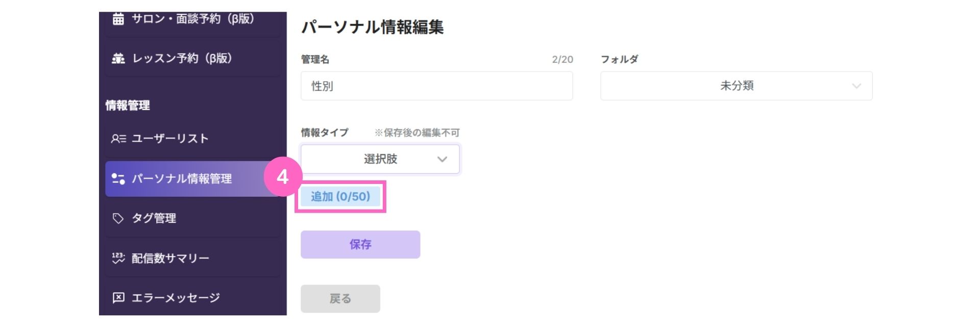Open the 情報タイプ dropdown showing 選択肢
The image size is (980, 327).
(x=380, y=159)
